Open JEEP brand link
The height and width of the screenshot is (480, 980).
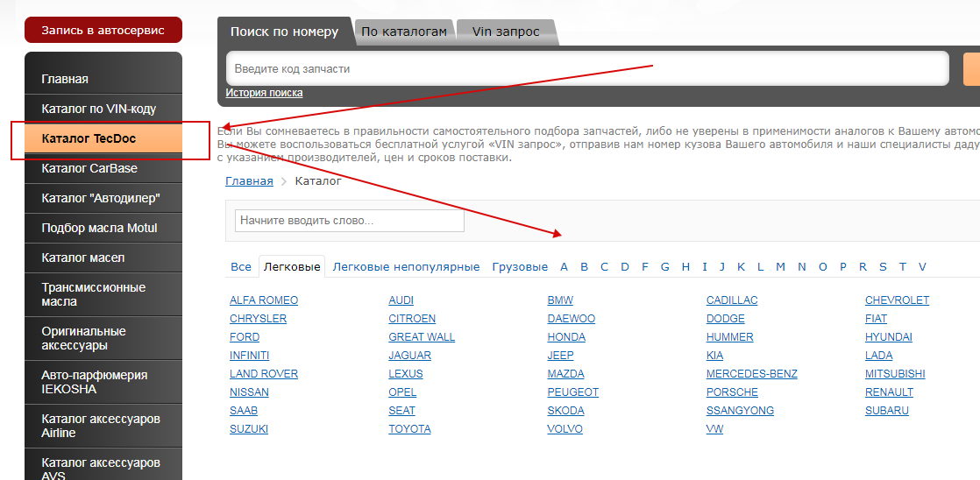561,356
